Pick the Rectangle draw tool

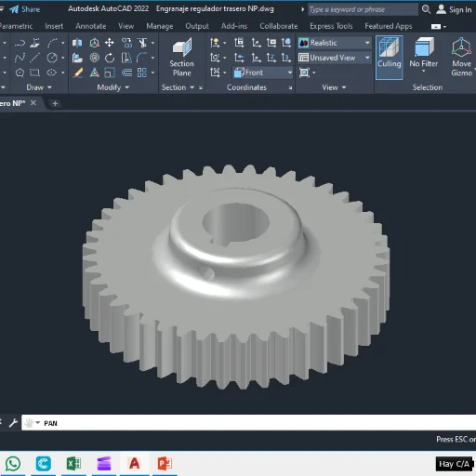34,73
